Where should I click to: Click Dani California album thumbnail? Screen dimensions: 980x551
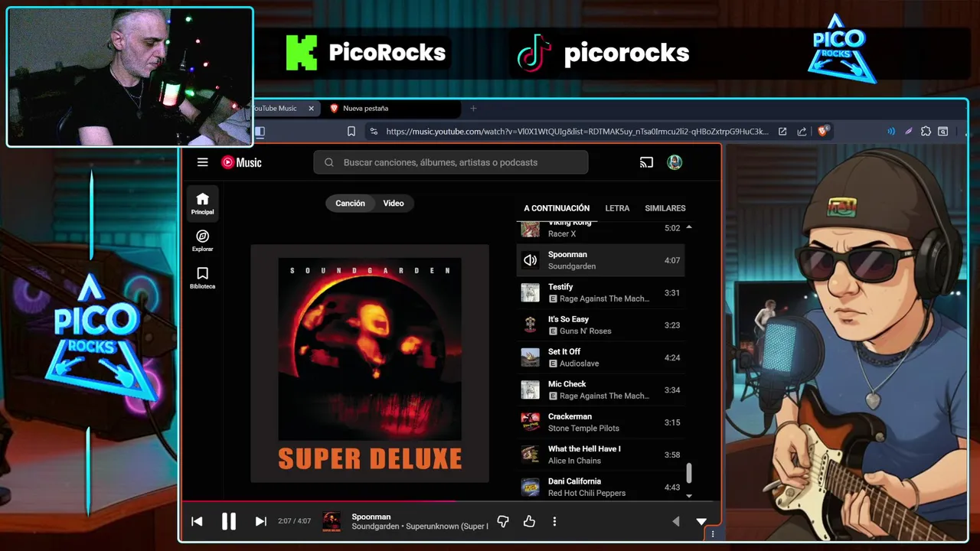click(530, 487)
